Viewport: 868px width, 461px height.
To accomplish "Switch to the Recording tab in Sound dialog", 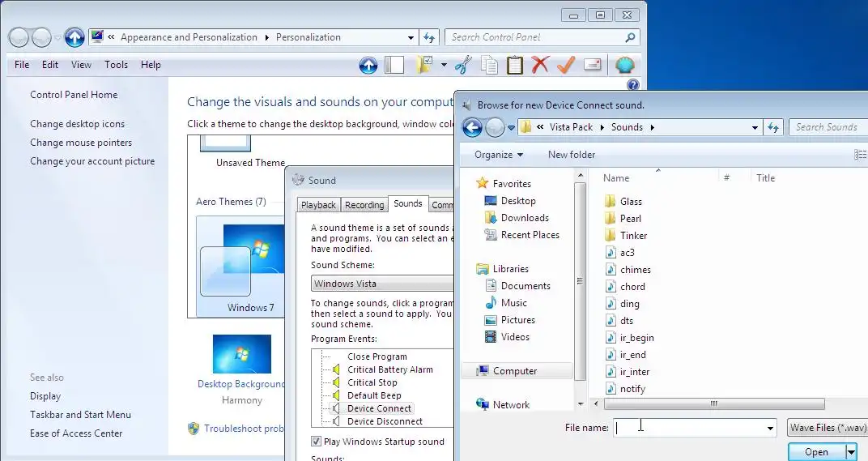I will click(364, 204).
